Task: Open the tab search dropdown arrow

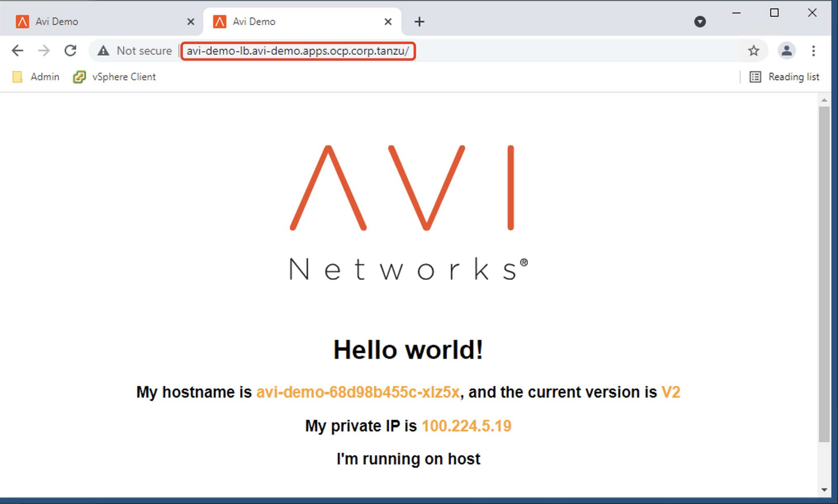Action: click(700, 21)
